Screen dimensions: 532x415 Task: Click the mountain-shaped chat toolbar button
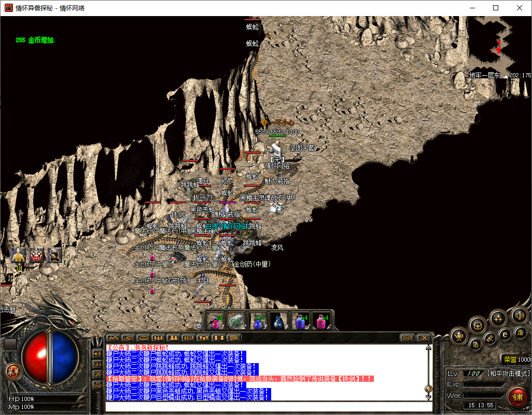click(114, 338)
